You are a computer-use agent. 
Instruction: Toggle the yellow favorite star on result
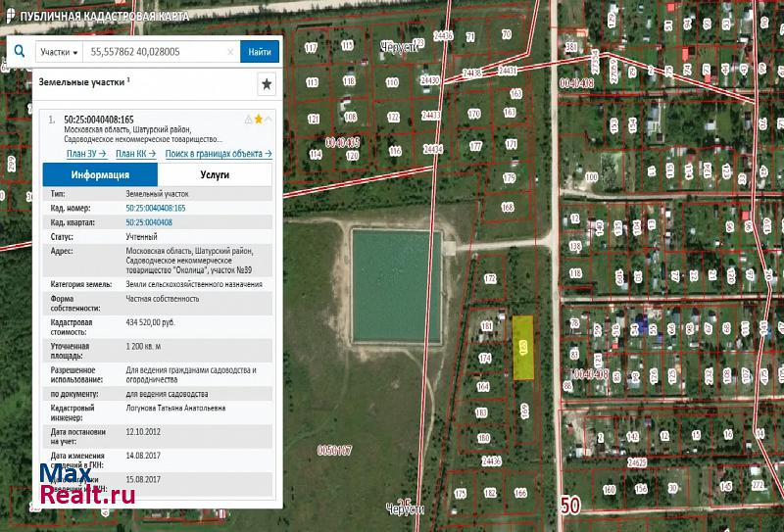(x=259, y=119)
